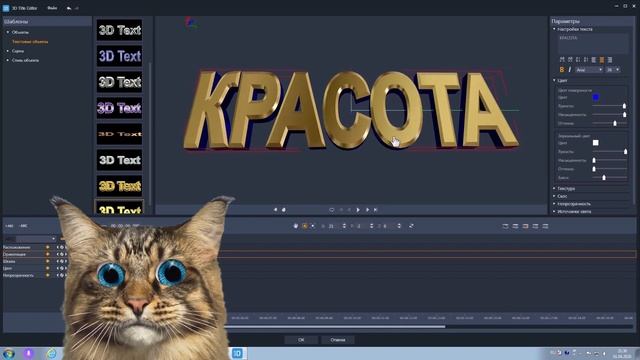Add a keyframe in the Расположение row

tap(62, 247)
